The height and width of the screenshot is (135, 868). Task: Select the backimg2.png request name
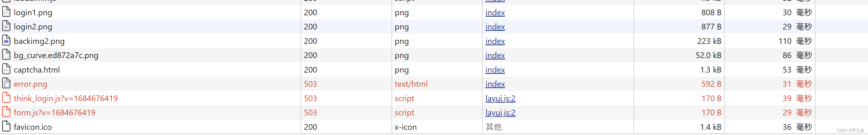(x=39, y=41)
